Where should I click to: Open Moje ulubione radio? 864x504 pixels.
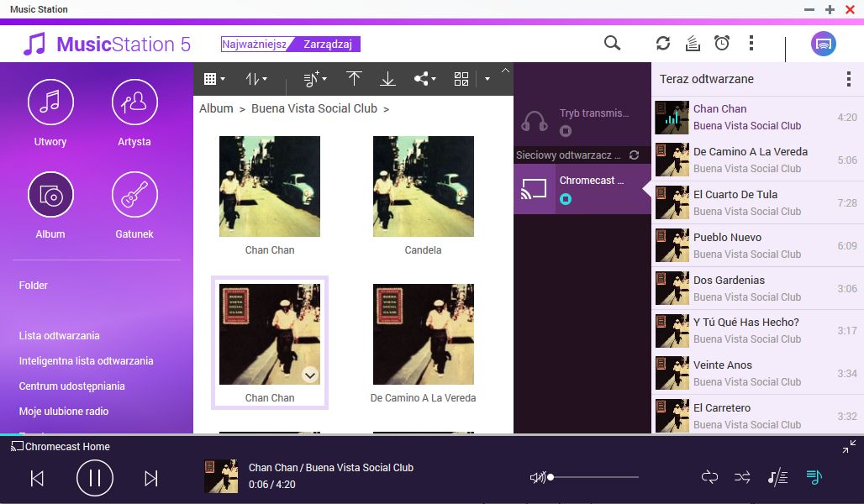pos(63,412)
